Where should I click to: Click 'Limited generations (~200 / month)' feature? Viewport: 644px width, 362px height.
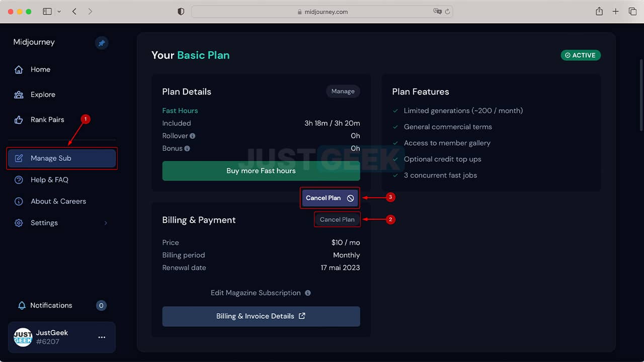tap(463, 111)
